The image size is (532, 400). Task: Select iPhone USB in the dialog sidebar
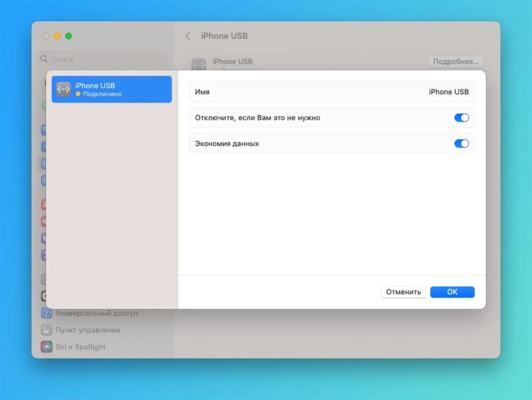click(112, 90)
